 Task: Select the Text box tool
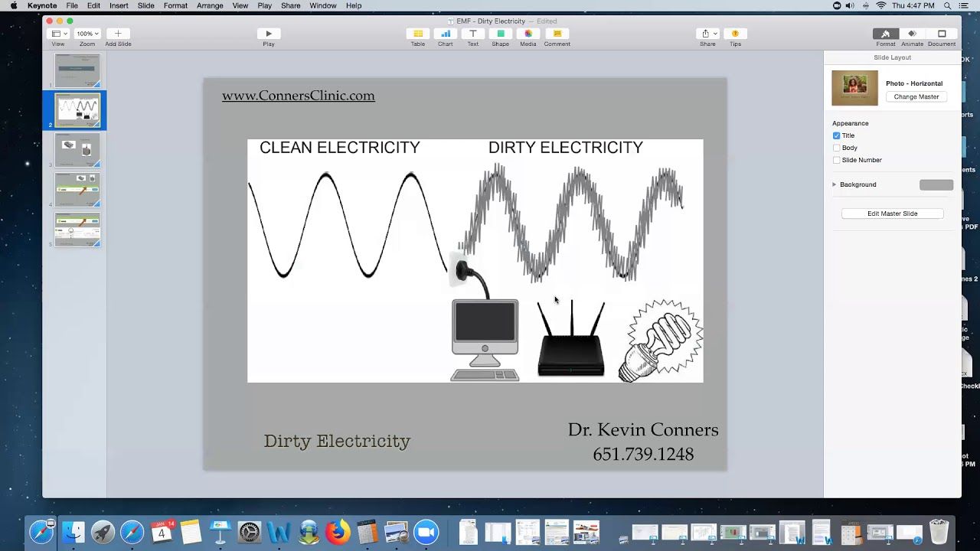point(473,34)
